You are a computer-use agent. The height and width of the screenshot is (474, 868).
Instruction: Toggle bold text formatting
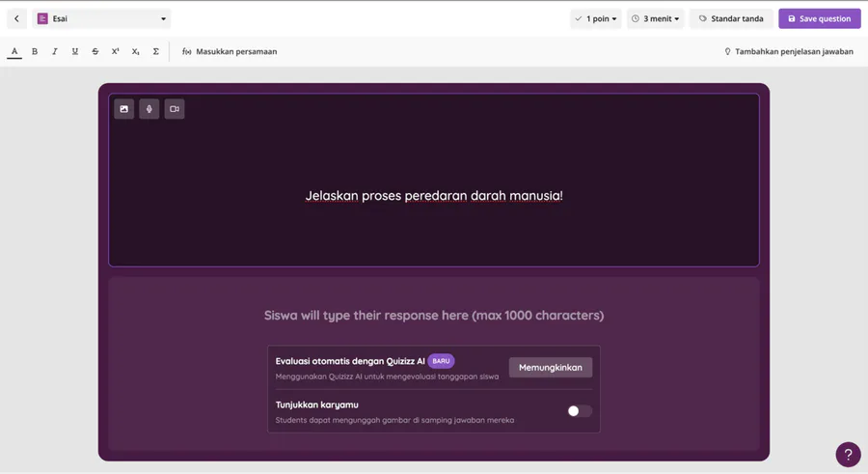pos(35,51)
